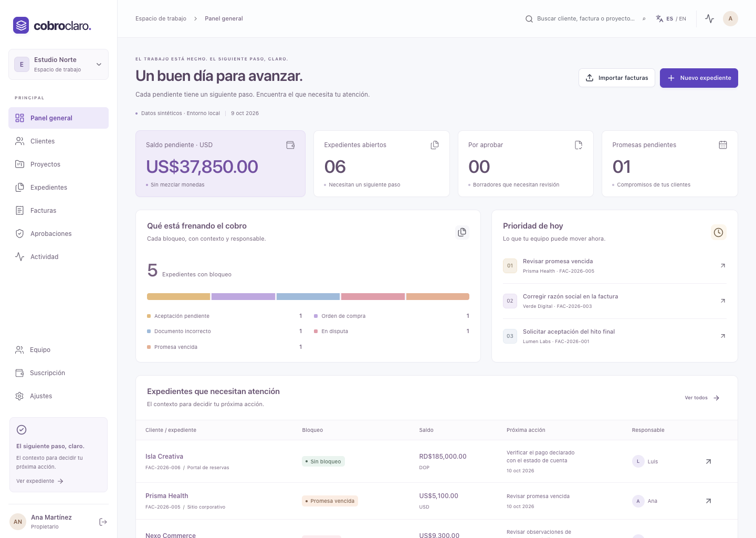Click the Orden de compra purple bar segment

tap(243, 297)
